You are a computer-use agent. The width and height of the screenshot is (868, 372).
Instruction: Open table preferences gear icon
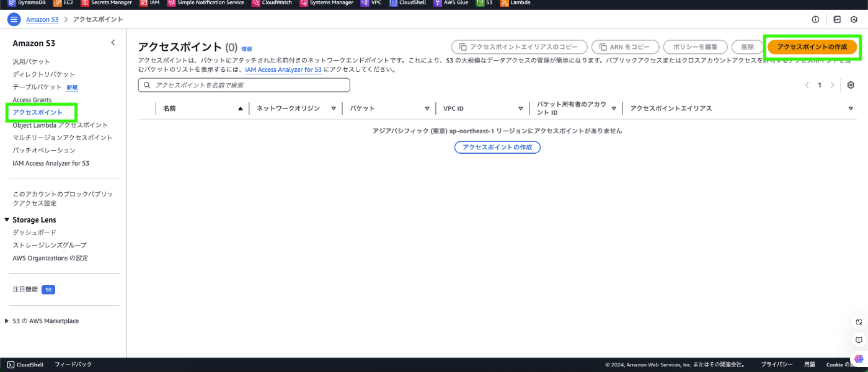(x=851, y=85)
